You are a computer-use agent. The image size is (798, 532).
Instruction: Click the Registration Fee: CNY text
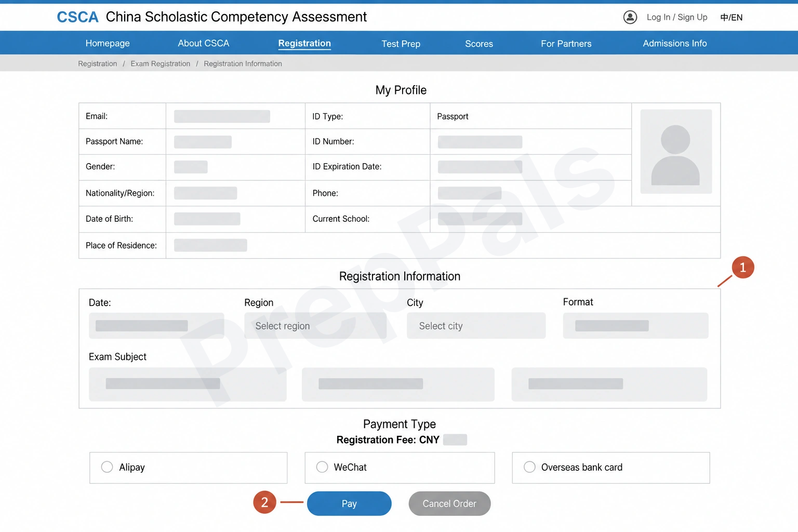tap(388, 440)
